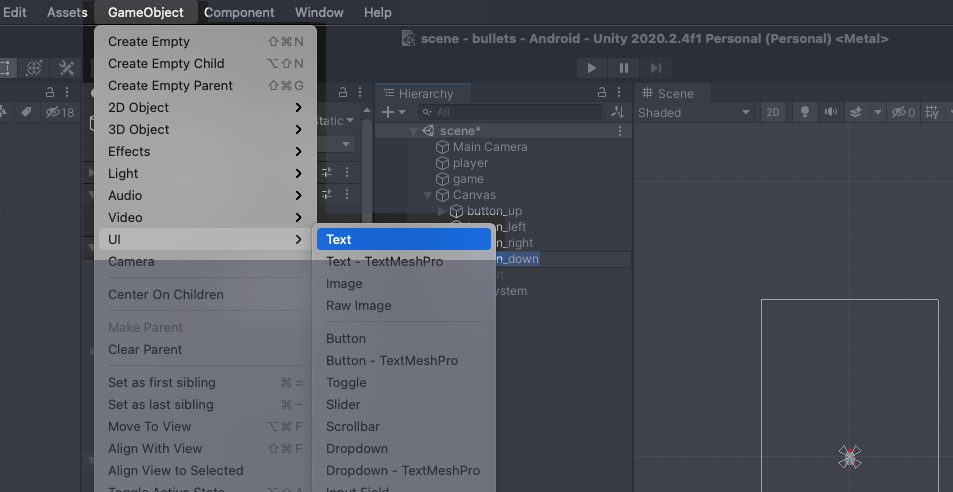Viewport: 953px width, 492px height.
Task: Open the scene* row three-dot menu
Action: pos(620,131)
